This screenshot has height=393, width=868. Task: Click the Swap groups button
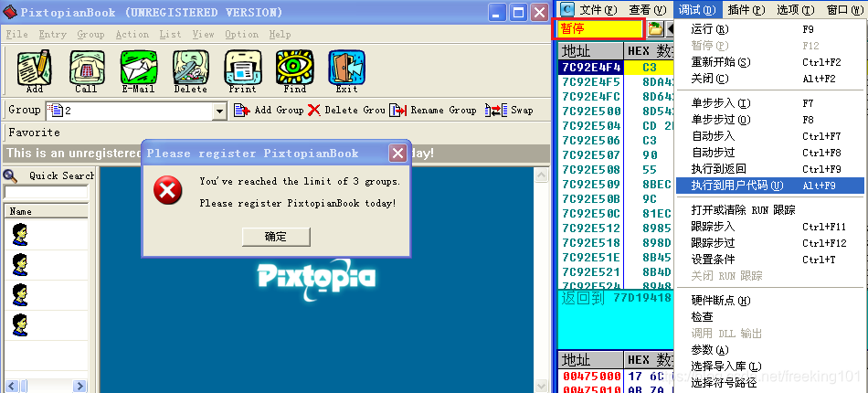click(509, 111)
